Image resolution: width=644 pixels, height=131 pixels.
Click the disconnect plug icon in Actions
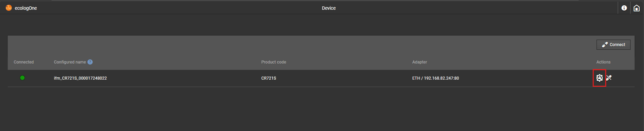pyautogui.click(x=609, y=78)
